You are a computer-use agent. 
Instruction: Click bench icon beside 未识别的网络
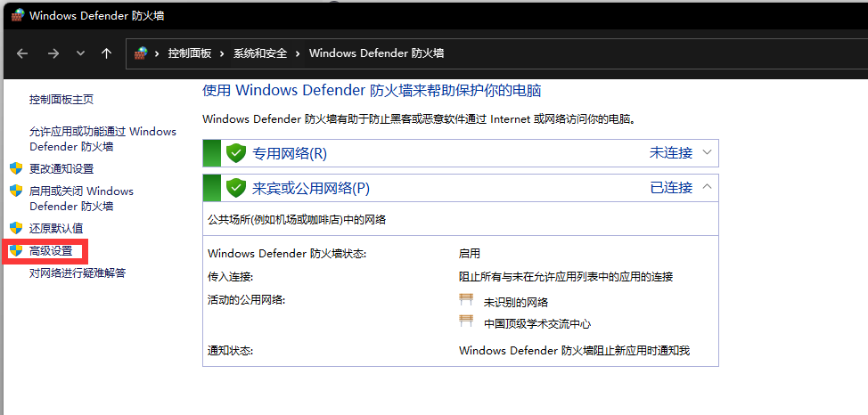coord(467,300)
